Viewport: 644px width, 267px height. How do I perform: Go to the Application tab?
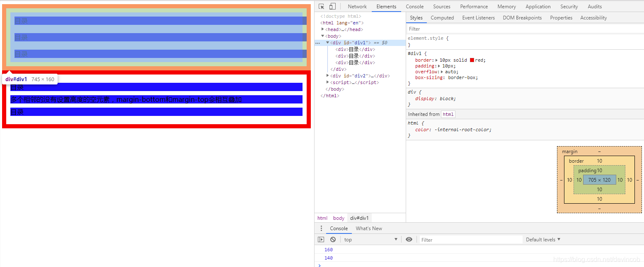click(x=538, y=7)
